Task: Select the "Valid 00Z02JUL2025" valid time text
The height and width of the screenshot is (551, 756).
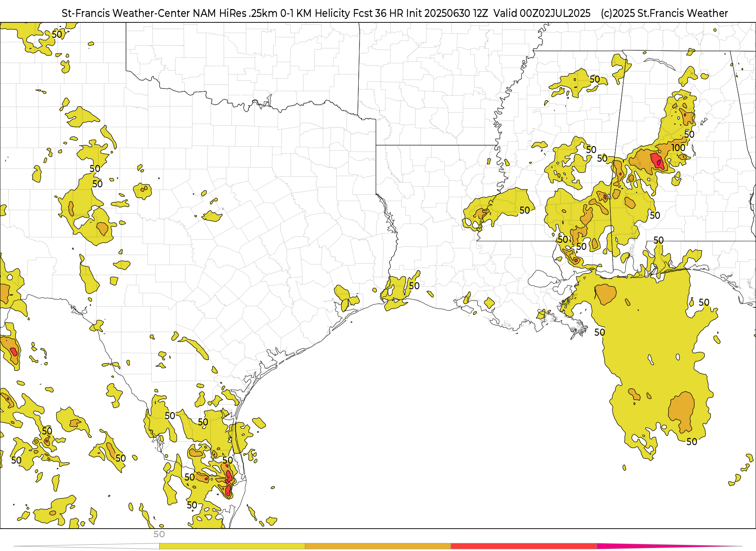Action: [x=542, y=13]
